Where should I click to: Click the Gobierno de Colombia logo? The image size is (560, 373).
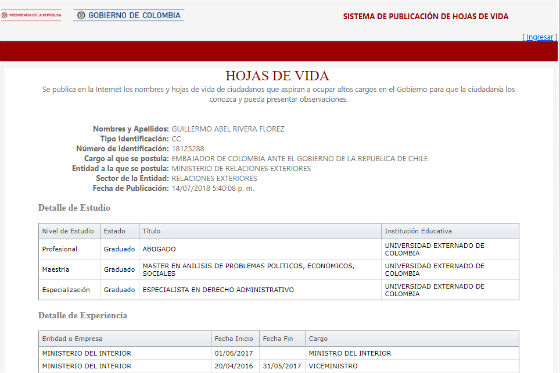[x=129, y=15]
